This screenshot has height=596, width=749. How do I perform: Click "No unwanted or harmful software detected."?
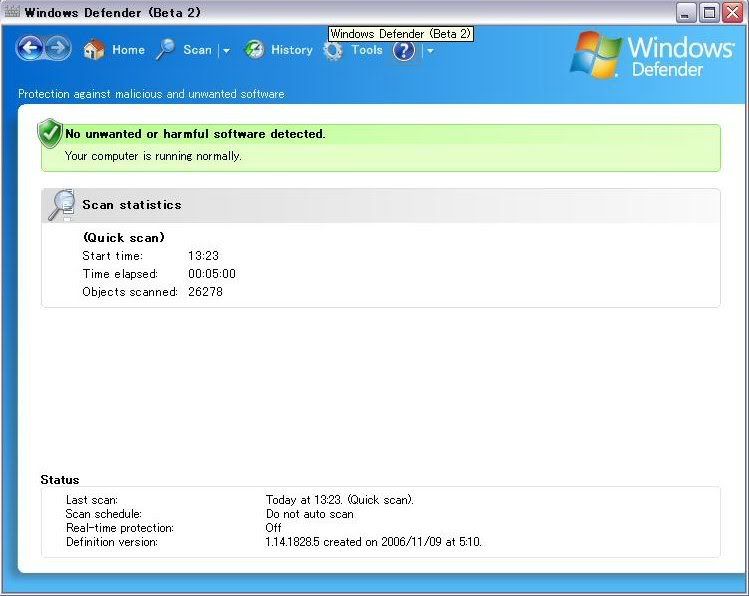(195, 134)
